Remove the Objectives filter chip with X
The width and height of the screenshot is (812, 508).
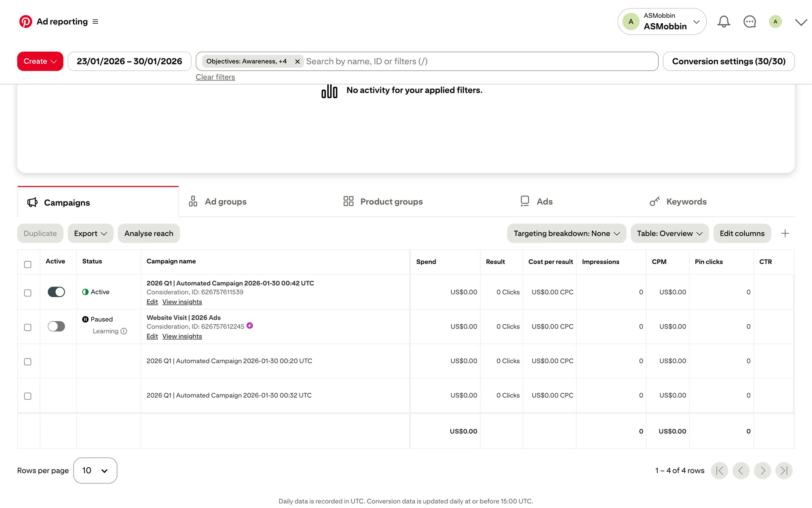pyautogui.click(x=297, y=61)
